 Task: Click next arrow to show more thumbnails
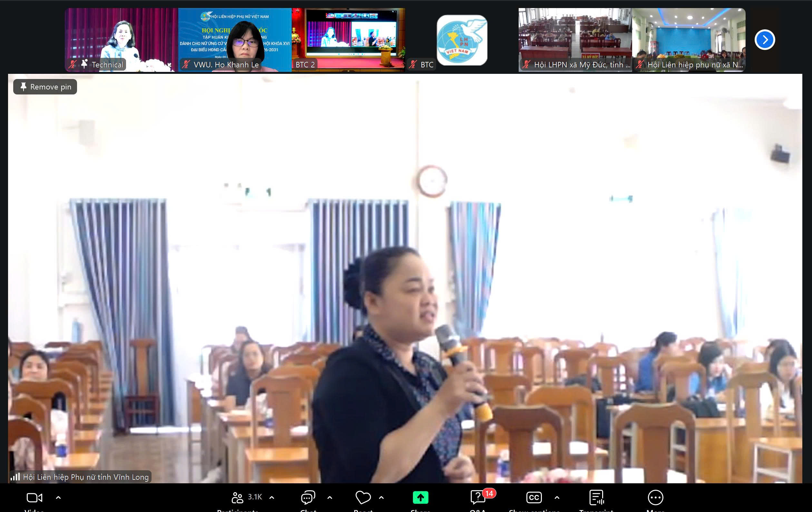click(765, 40)
